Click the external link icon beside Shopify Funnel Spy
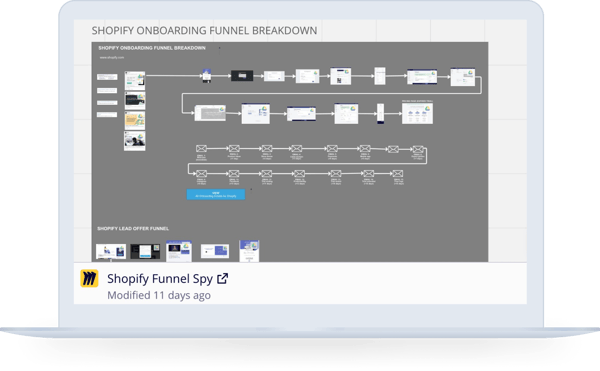This screenshot has width=600, height=371. pos(223,278)
